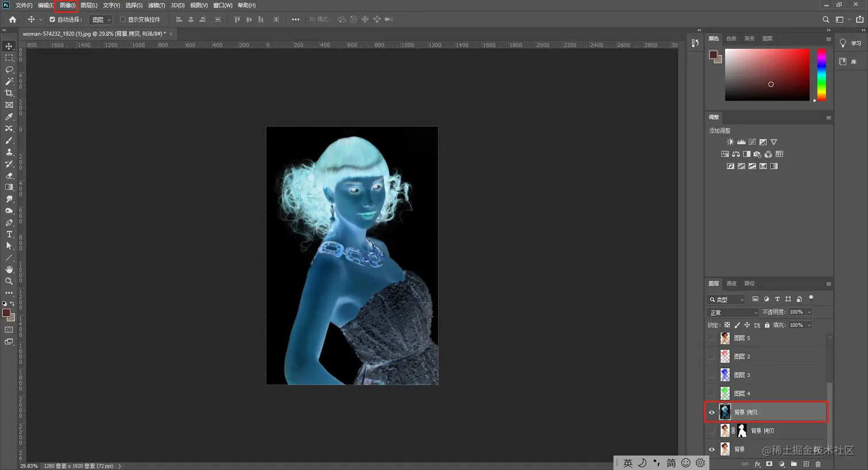Screen dimensions: 868x470
Task: Select the Eraser tool
Action: pos(9,176)
